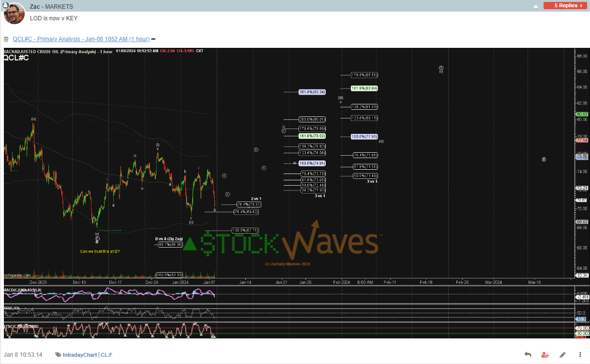
Task: Edit the post with the pencil icon
Action: coord(562,355)
